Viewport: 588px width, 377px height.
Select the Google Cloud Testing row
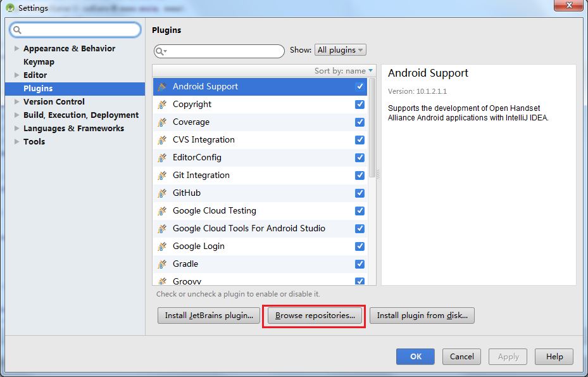[x=260, y=210]
